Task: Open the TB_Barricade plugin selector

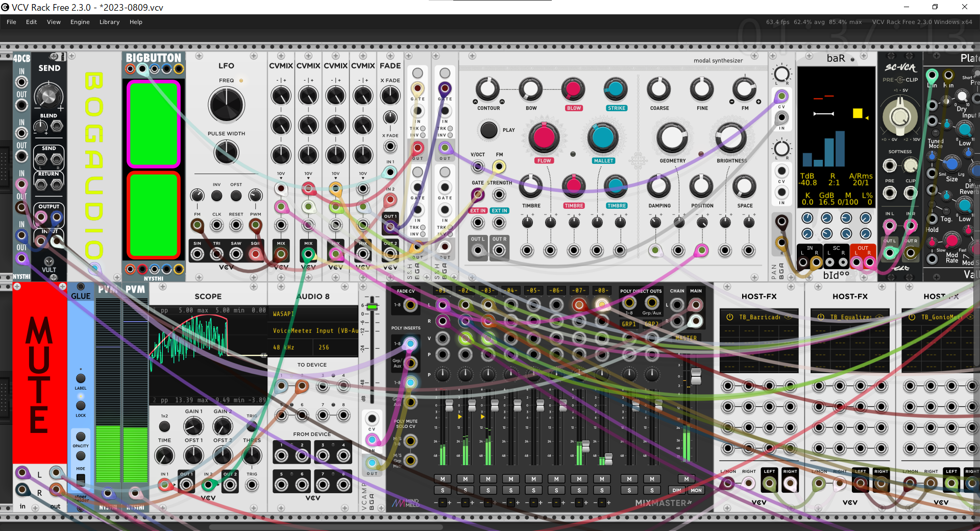Action: tap(759, 317)
